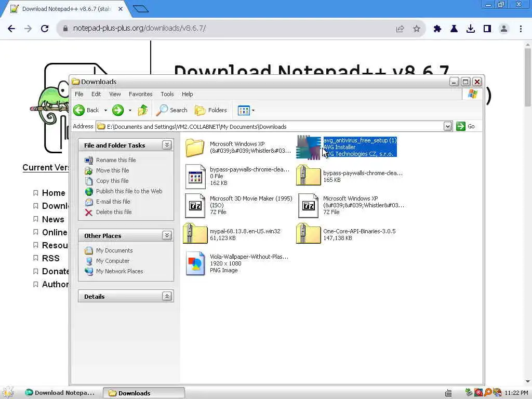Viewport: 532px width, 399px height.
Task: Click the Chrome forward arrow
Action: pyautogui.click(x=28, y=29)
